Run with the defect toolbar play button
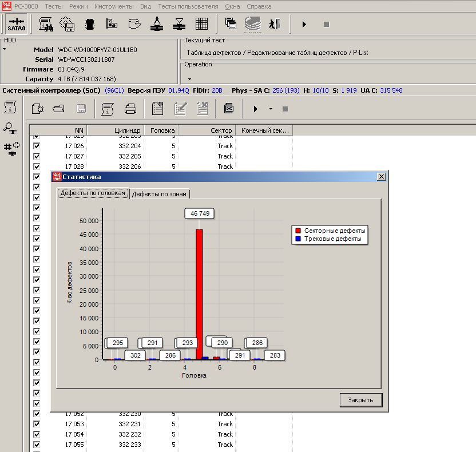Image resolution: width=476 pixels, height=452 pixels. point(255,109)
